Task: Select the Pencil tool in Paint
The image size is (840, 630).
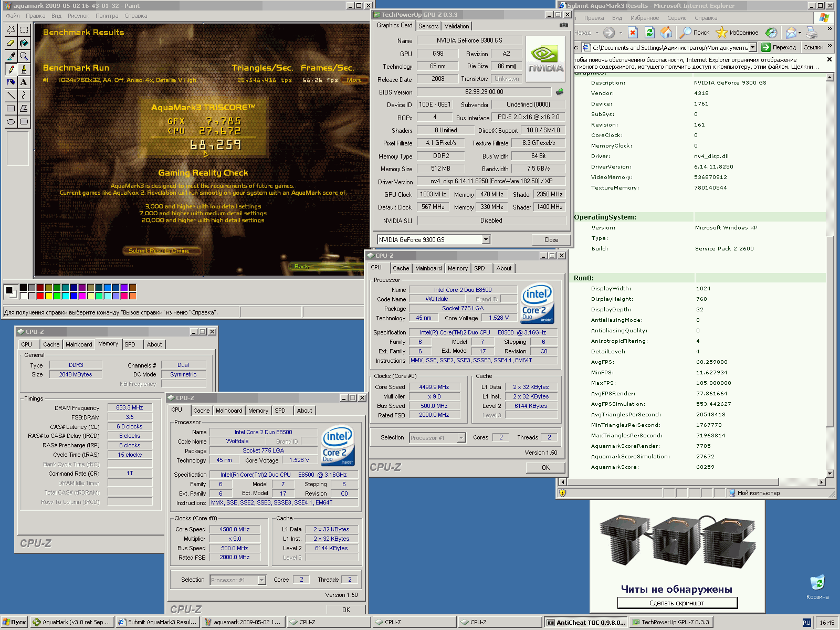Action: coord(11,69)
